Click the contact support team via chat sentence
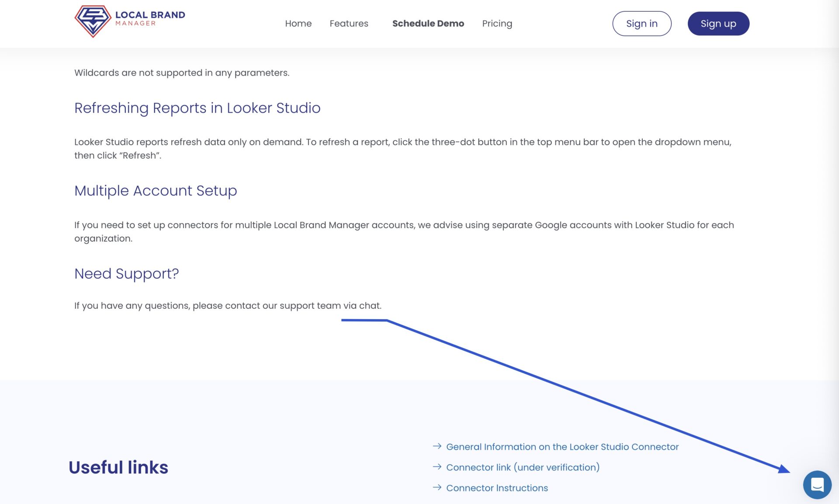Image resolution: width=839 pixels, height=504 pixels. pos(228,306)
